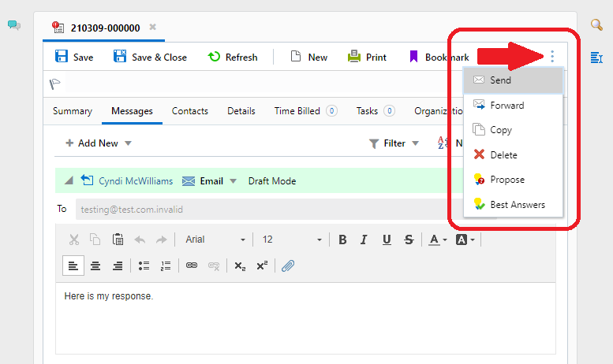Image resolution: width=613 pixels, height=364 pixels.
Task: Open the text color picker
Action: [437, 240]
